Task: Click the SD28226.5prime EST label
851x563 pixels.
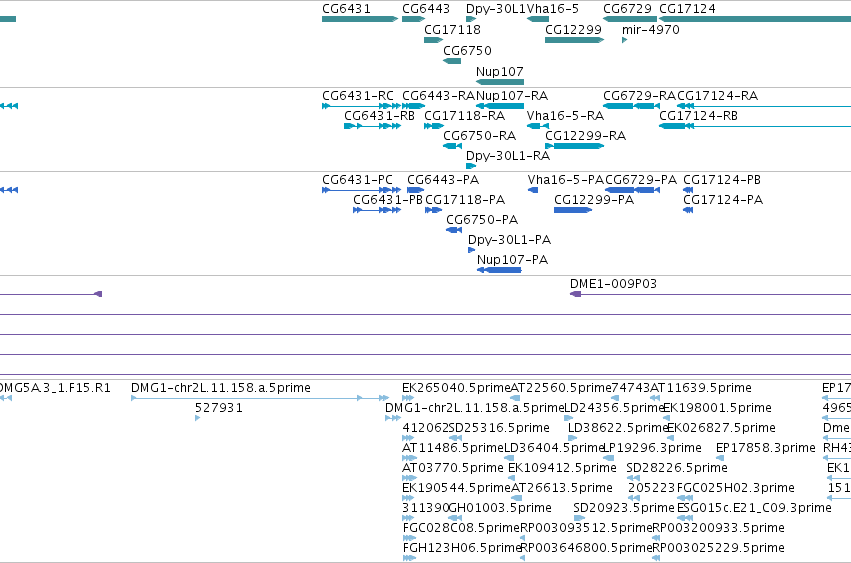Action: click(677, 468)
